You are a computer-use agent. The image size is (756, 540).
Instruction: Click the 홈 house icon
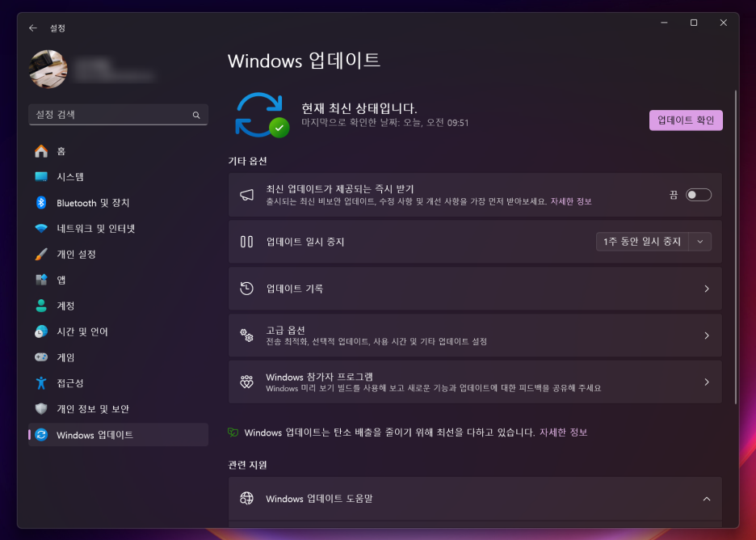(x=41, y=151)
